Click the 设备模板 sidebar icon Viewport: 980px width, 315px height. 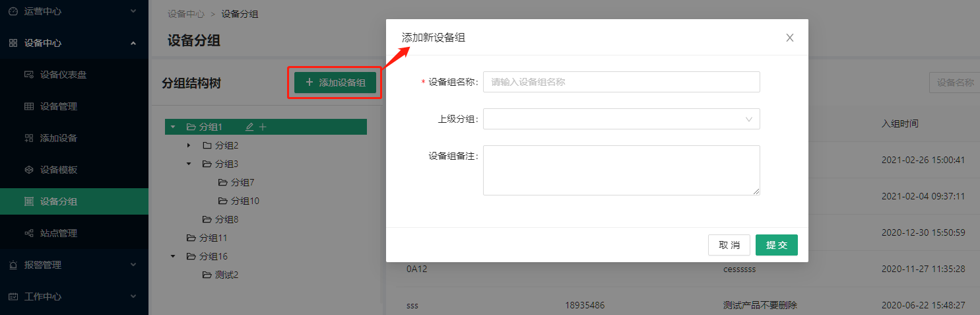29,170
